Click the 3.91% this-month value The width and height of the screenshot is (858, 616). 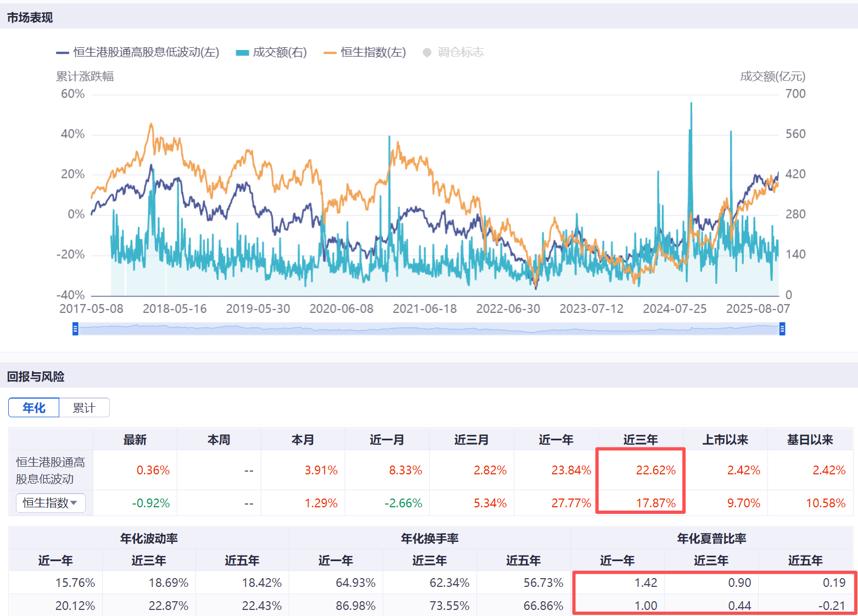click(321, 471)
